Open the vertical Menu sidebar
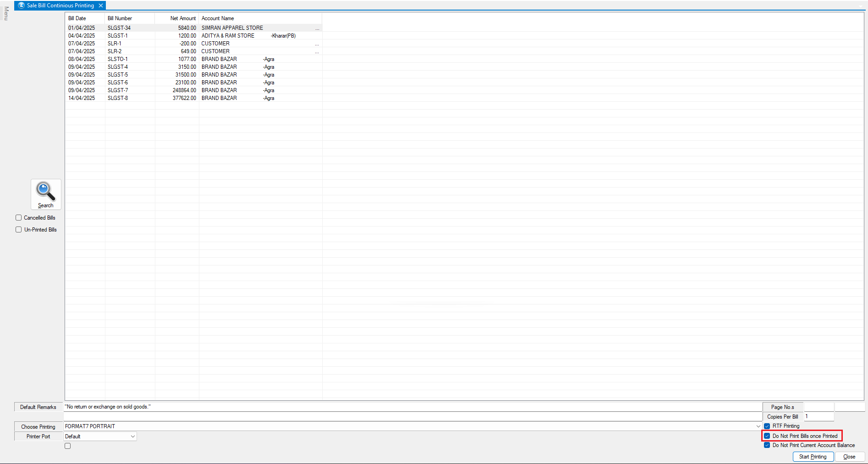868x464 pixels. 6,13
